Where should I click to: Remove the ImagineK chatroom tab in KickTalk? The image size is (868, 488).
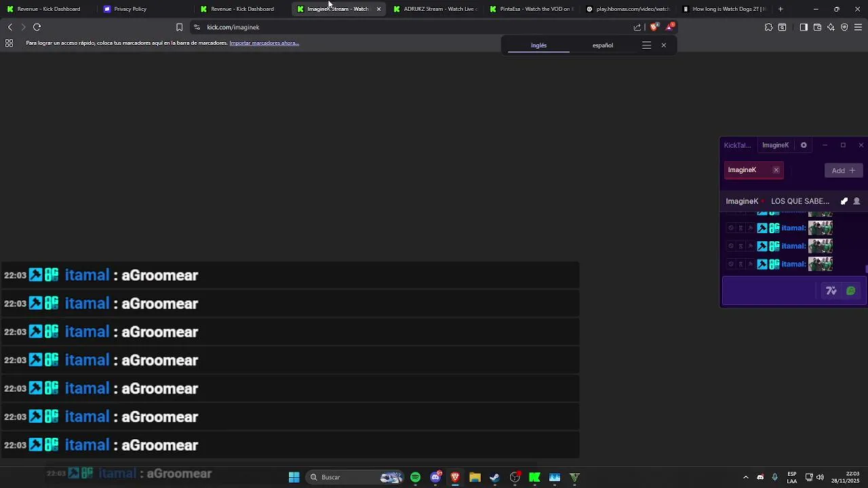[x=776, y=170]
